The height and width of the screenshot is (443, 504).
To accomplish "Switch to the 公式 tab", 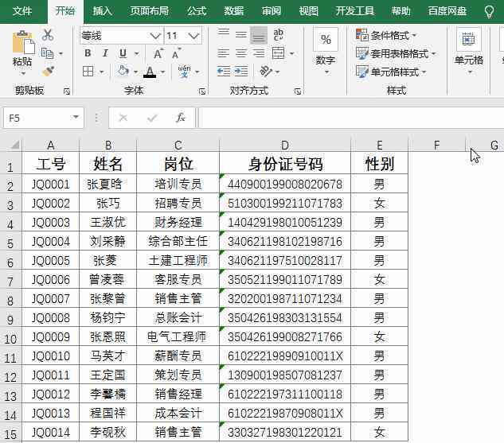I will coord(197,12).
